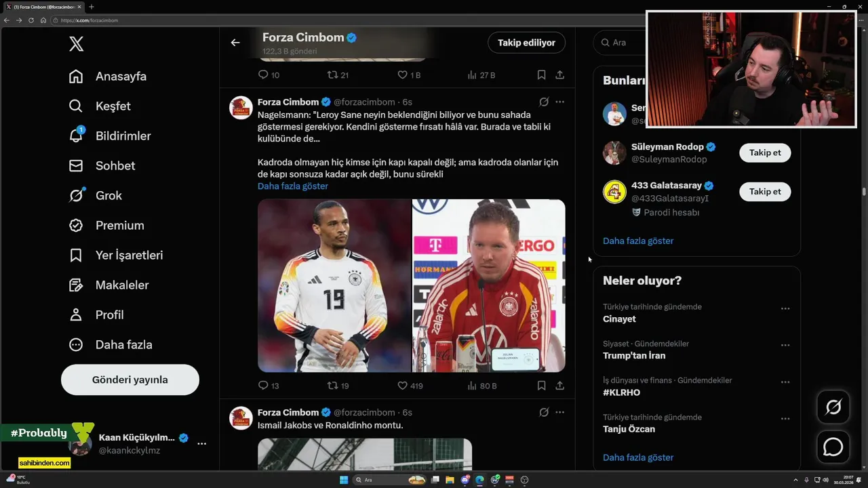Open File Explorer from taskbar
The width and height of the screenshot is (868, 488).
click(x=450, y=480)
